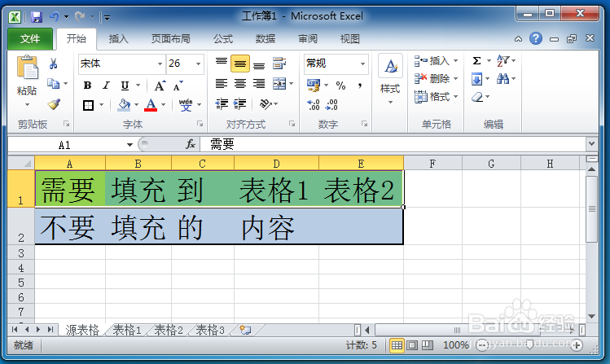Apply accounting number format
The height and width of the screenshot is (364, 610).
314,86
